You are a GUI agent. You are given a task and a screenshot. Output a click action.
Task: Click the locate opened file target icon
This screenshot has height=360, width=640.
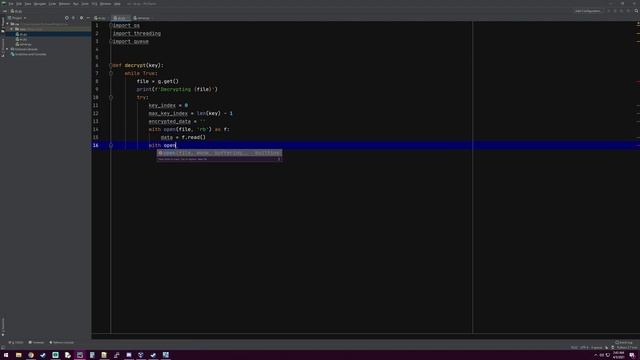pos(67,18)
